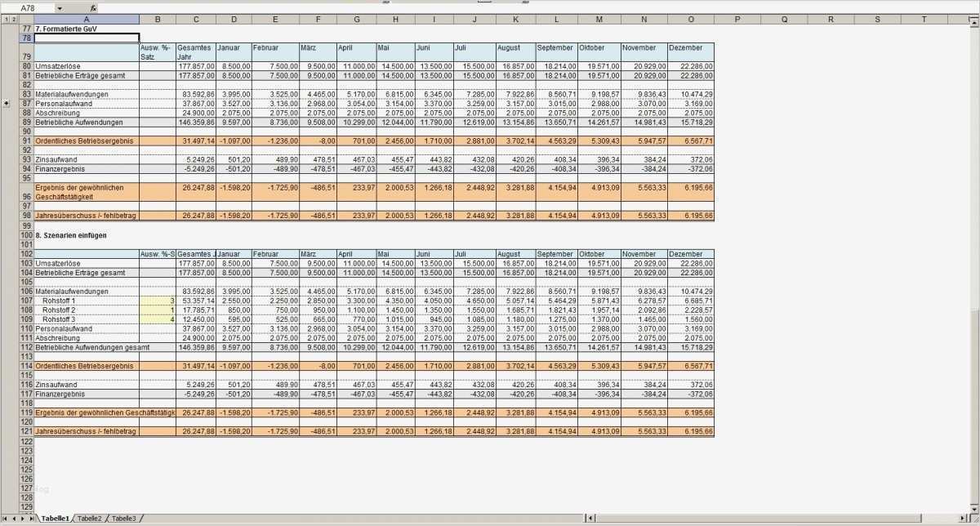Screen dimensions: 980x526
Task: Jump to the last sheet tab arrow
Action: (29, 518)
